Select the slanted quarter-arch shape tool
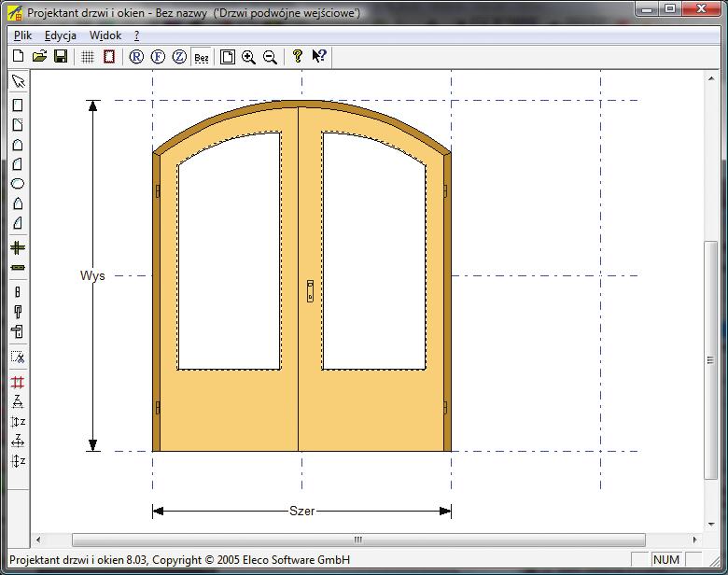This screenshot has height=575, width=728. pos(18,222)
